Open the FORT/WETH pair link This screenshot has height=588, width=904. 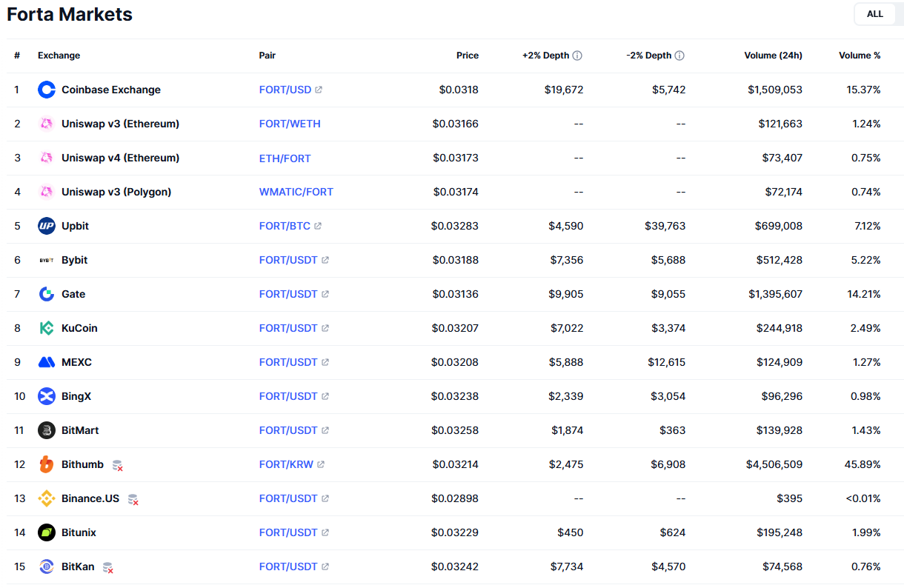click(x=290, y=124)
